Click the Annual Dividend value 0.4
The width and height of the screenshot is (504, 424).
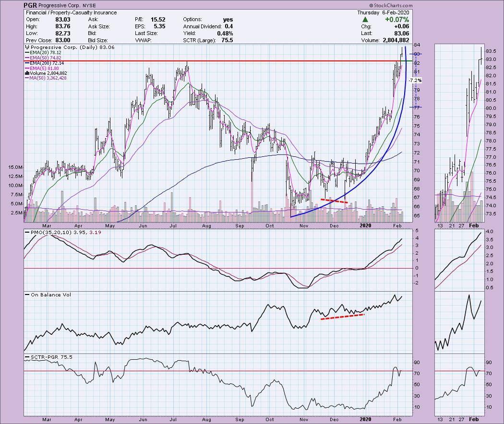[229, 26]
